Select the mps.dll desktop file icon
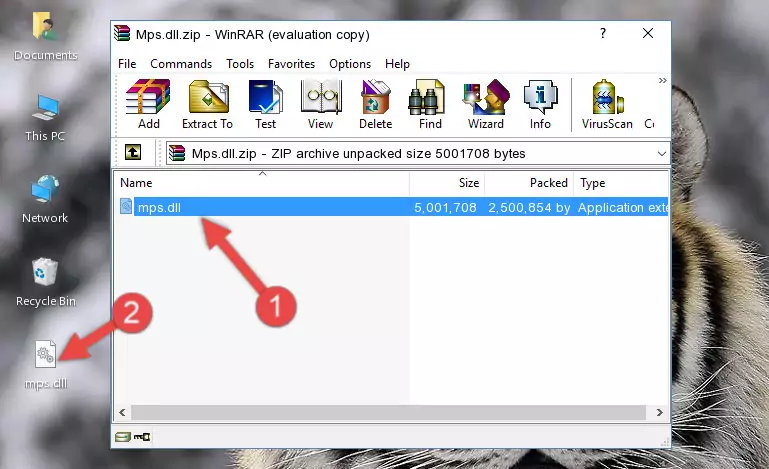Screen dimensions: 769x469 click(46, 365)
